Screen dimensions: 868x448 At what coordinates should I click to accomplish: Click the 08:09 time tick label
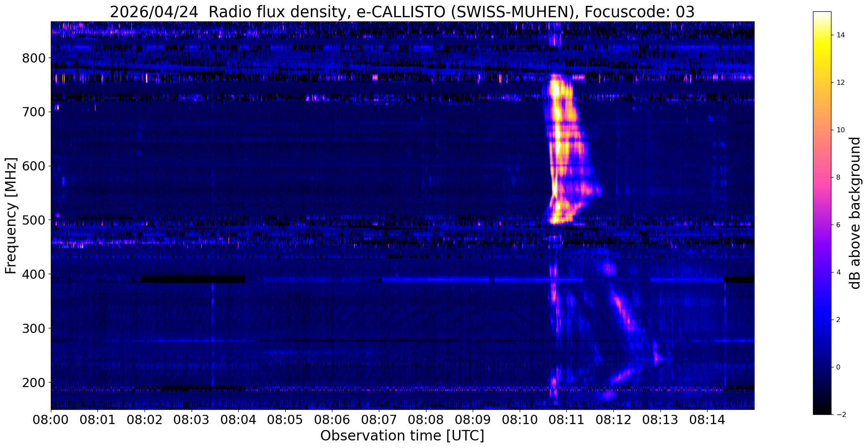473,420
